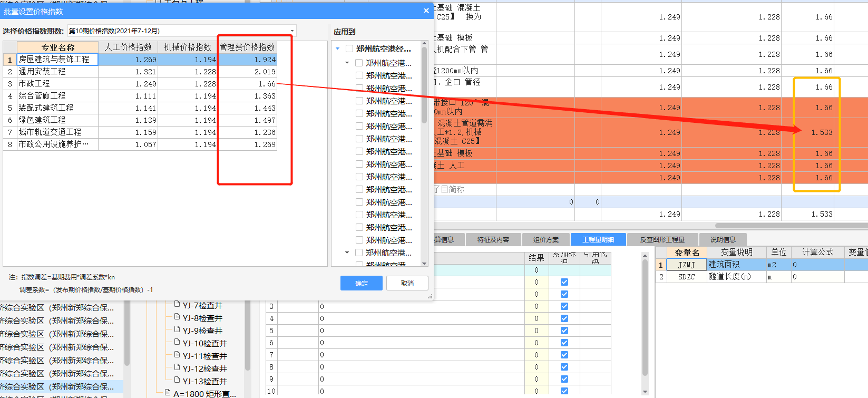The height and width of the screenshot is (398, 868).
Task: Open the 反查图形工程量 tab
Action: tap(662, 239)
